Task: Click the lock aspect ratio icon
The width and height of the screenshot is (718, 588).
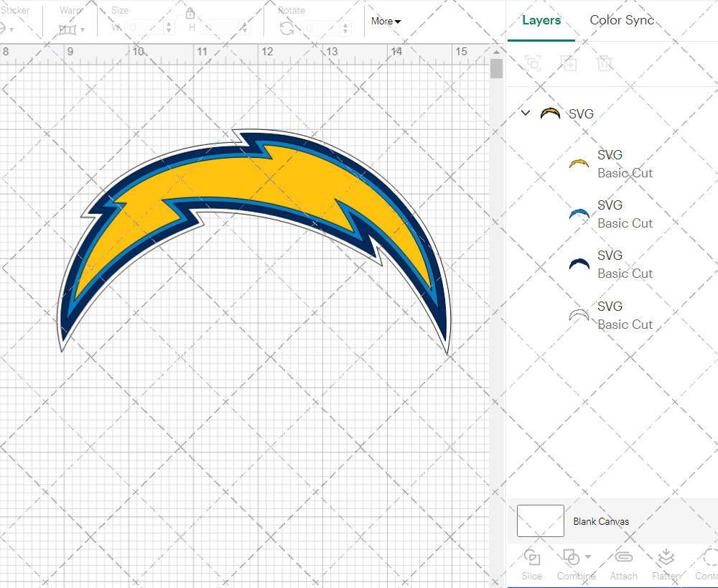Action: 190,13
